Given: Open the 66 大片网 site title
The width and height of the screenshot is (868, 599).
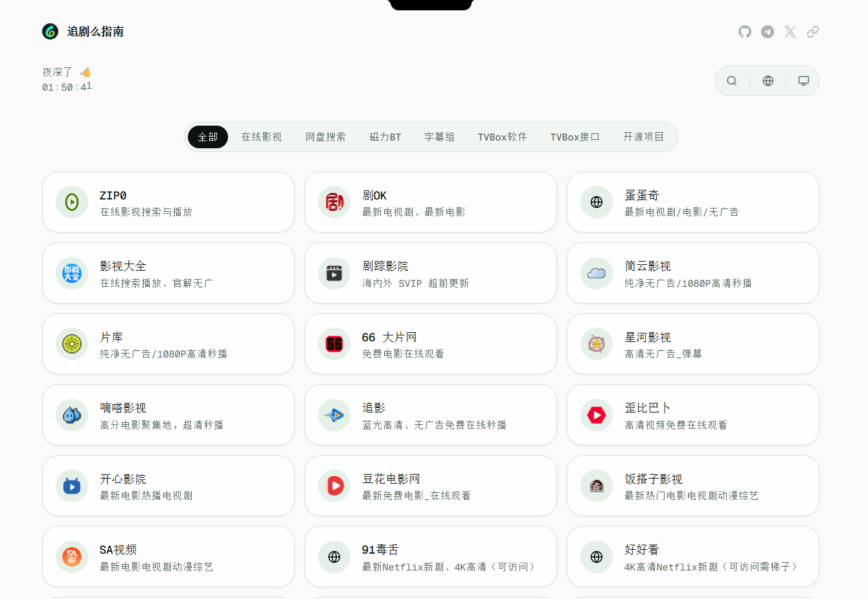Looking at the screenshot, I should (389, 337).
